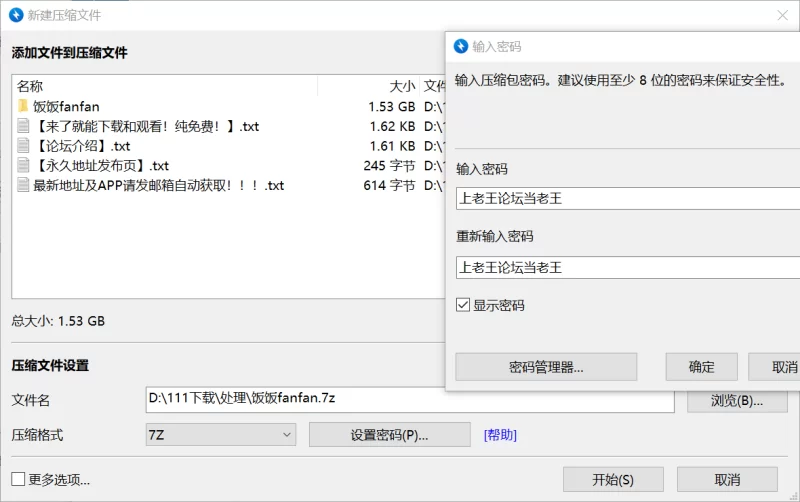This screenshot has width=800, height=502.
Task: Click the 输入密码 text field
Action: tap(628, 198)
